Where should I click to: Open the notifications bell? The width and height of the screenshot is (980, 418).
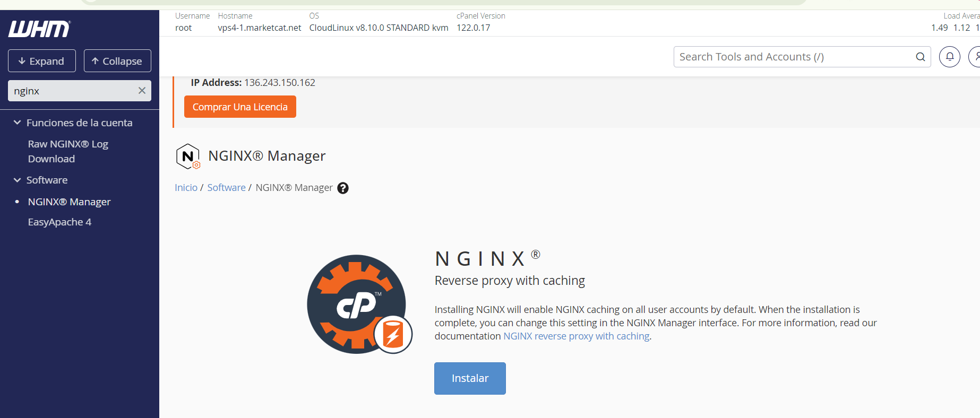(x=950, y=57)
